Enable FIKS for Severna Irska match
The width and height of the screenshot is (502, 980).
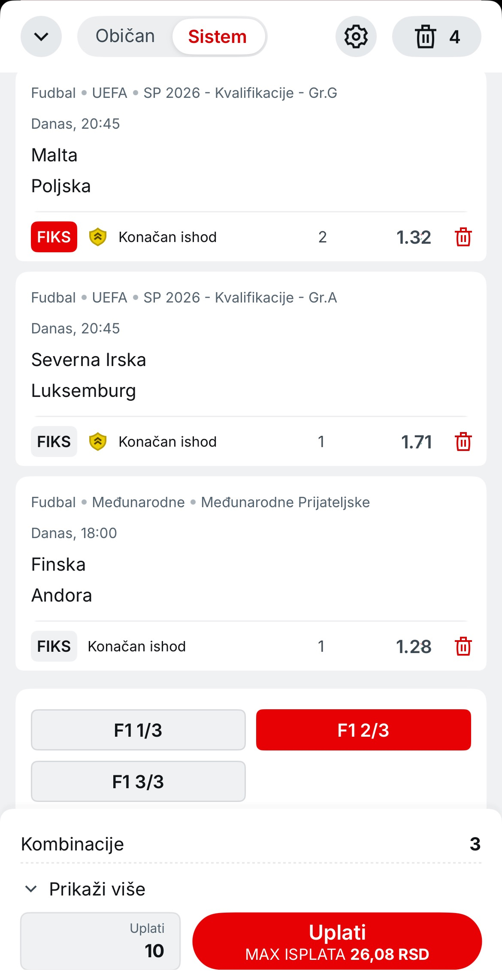[x=54, y=442]
